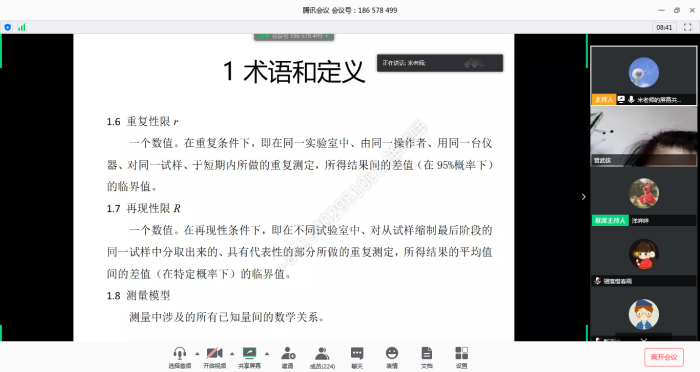Expand the audio options arrow beside headphone
This screenshot has height=372, width=700.
pos(197,354)
